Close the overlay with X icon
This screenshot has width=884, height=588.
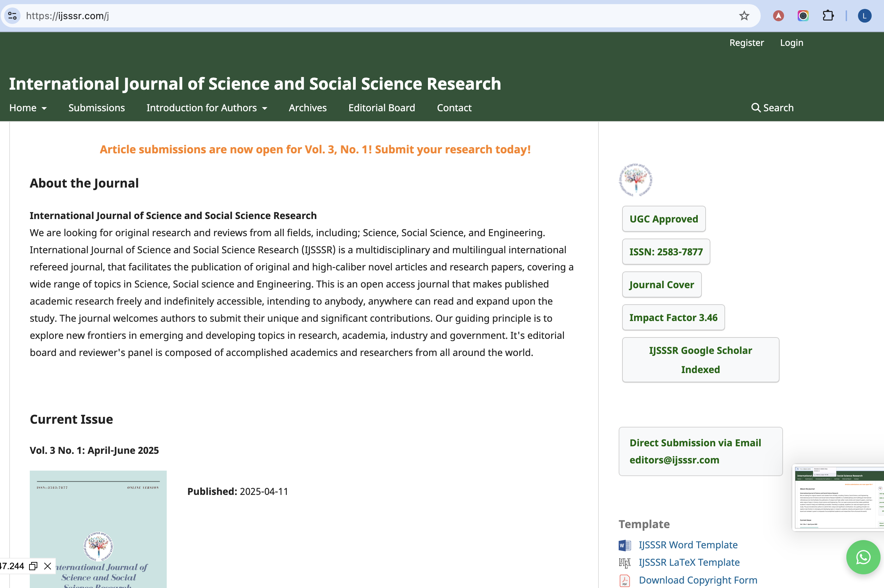[48, 566]
